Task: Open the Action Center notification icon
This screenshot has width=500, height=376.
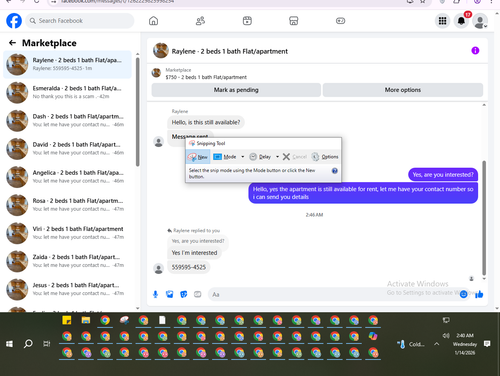Action: tap(487, 344)
